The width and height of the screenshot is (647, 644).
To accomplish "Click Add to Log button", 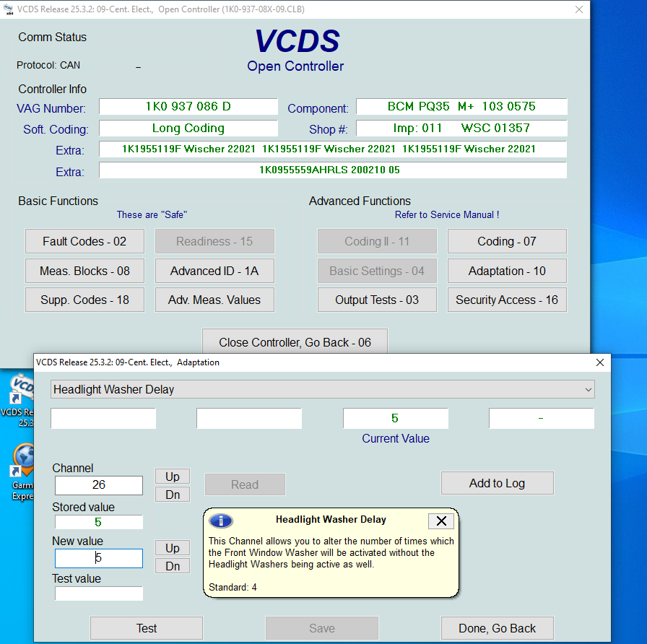I will pyautogui.click(x=497, y=484).
